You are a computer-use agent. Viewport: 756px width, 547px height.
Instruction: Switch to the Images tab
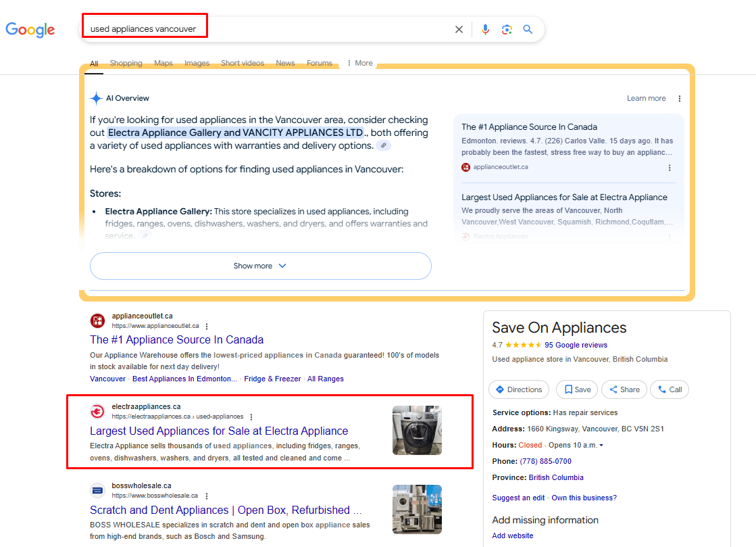[197, 63]
